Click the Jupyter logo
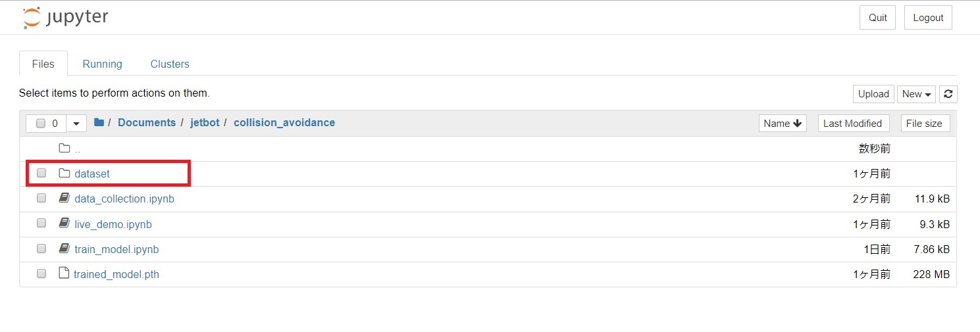 click(x=65, y=18)
